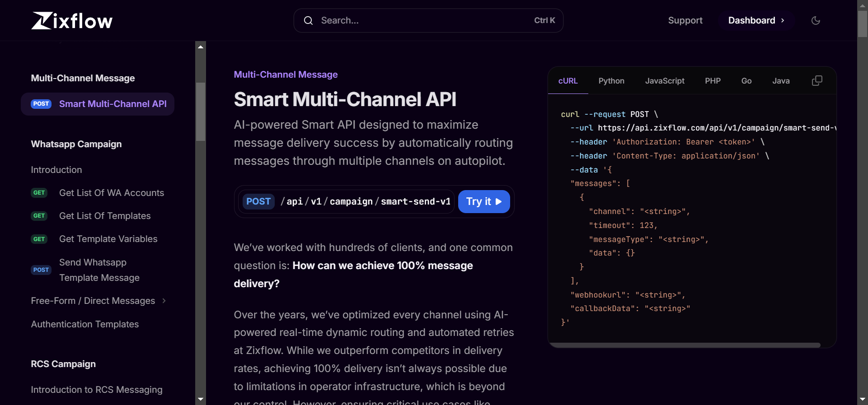Viewport: 868px width, 405px height.
Task: Go to the Dashboard
Action: [x=756, y=20]
